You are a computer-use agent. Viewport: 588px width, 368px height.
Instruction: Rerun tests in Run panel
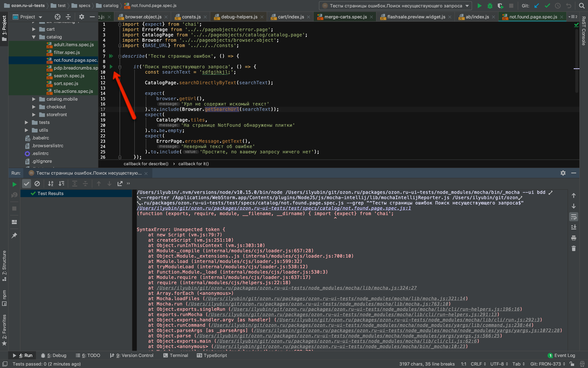click(x=14, y=184)
